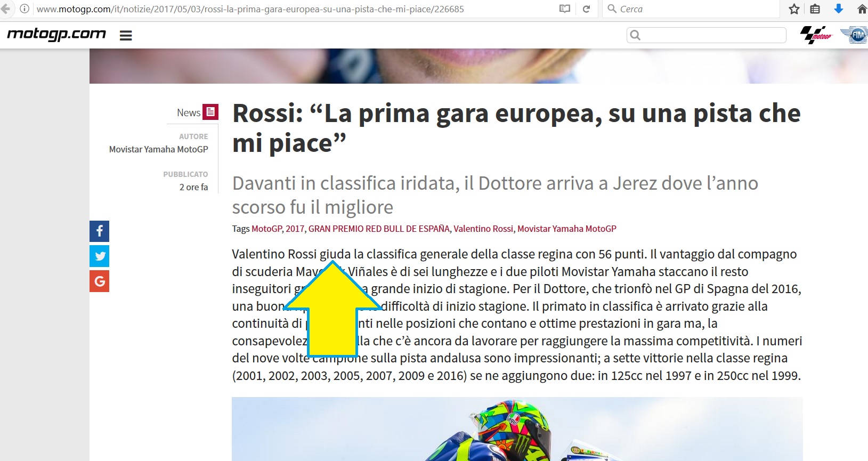Open the site information icon in address bar
868x461 pixels.
pos(25,9)
